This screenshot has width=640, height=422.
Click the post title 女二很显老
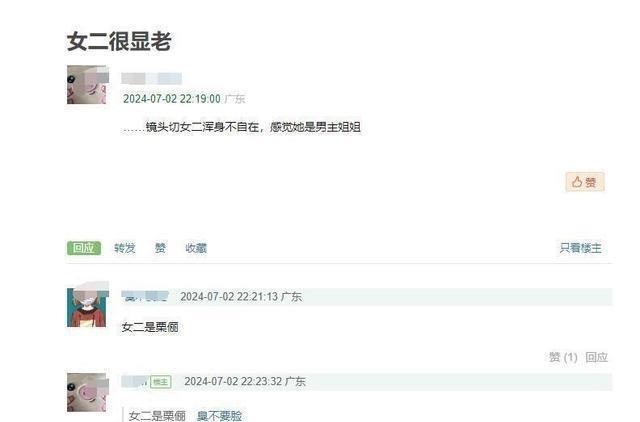(x=119, y=41)
